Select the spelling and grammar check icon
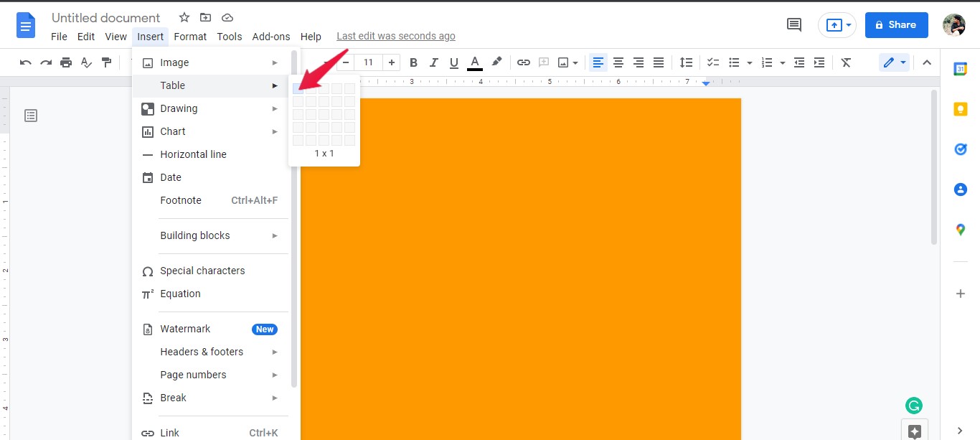Image resolution: width=980 pixels, height=440 pixels. pyautogui.click(x=86, y=62)
